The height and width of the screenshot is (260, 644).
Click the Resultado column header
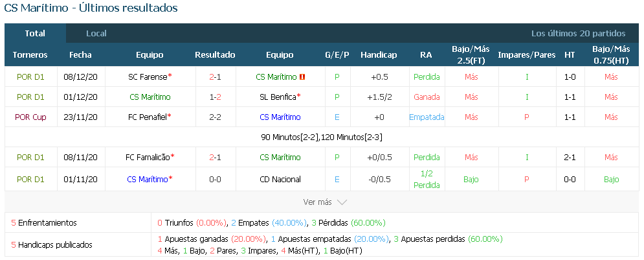215,55
